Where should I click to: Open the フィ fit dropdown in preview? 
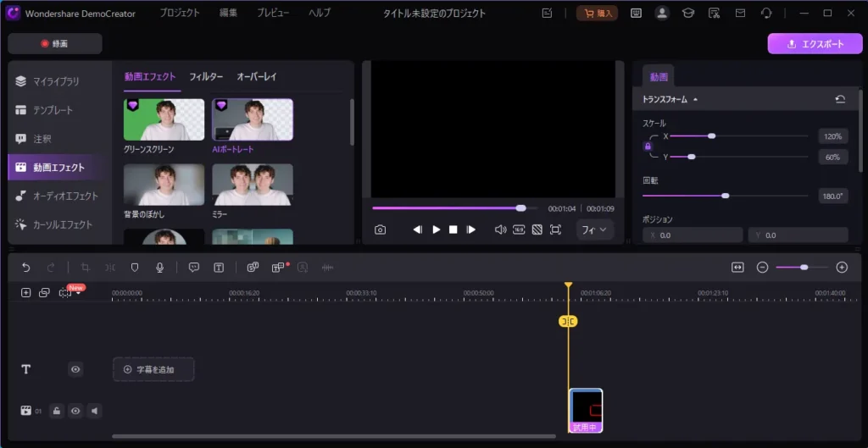coord(595,230)
